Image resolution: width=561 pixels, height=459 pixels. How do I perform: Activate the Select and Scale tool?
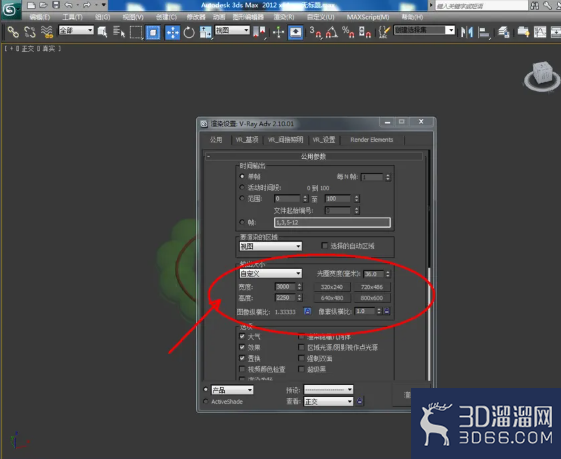(x=205, y=33)
